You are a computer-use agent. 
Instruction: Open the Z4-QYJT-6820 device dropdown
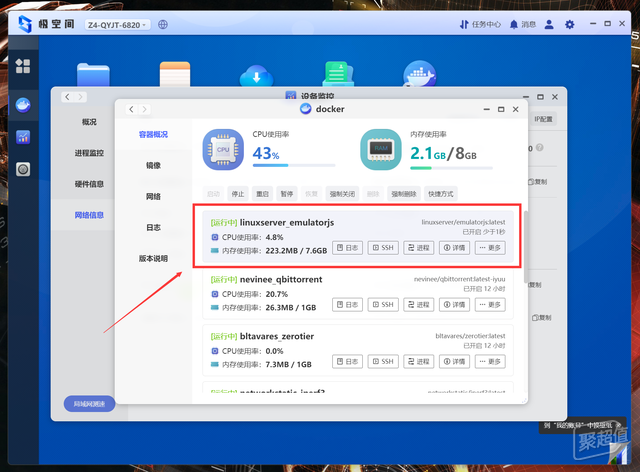(x=118, y=25)
